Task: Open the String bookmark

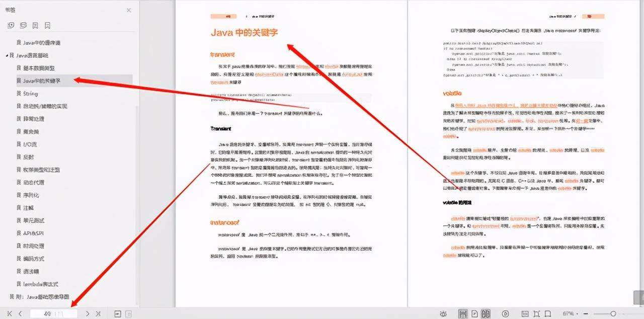Action: [x=31, y=94]
